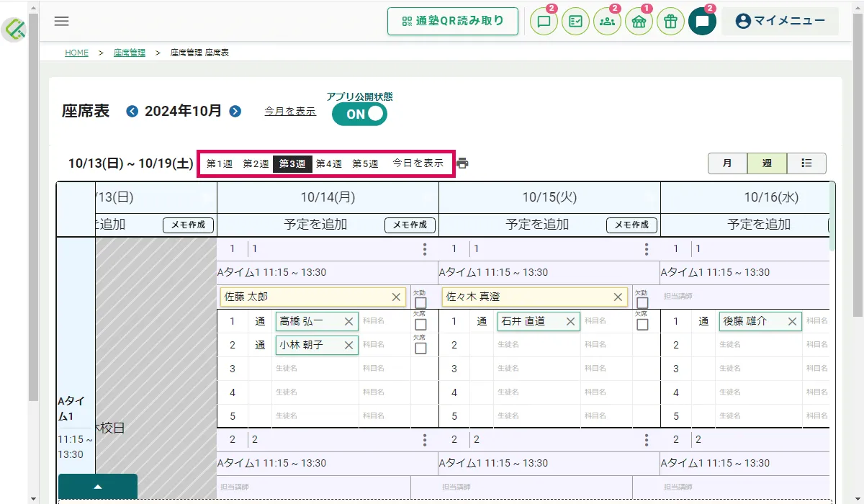Remove teacher 佐々木 真澄

[618, 297]
